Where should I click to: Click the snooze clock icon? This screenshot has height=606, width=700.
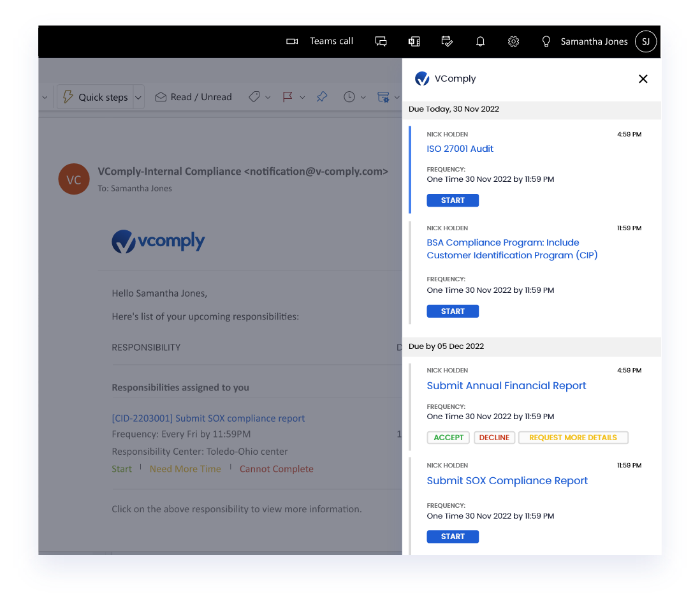(x=349, y=97)
